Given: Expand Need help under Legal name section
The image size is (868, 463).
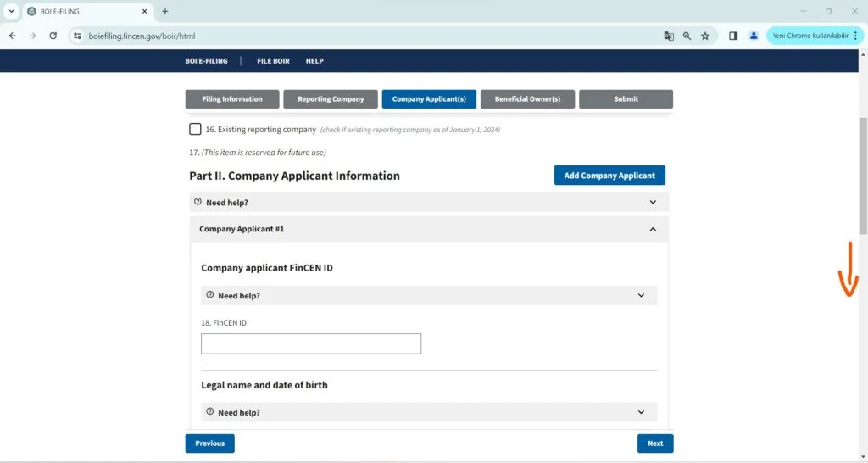Looking at the screenshot, I should click(429, 412).
